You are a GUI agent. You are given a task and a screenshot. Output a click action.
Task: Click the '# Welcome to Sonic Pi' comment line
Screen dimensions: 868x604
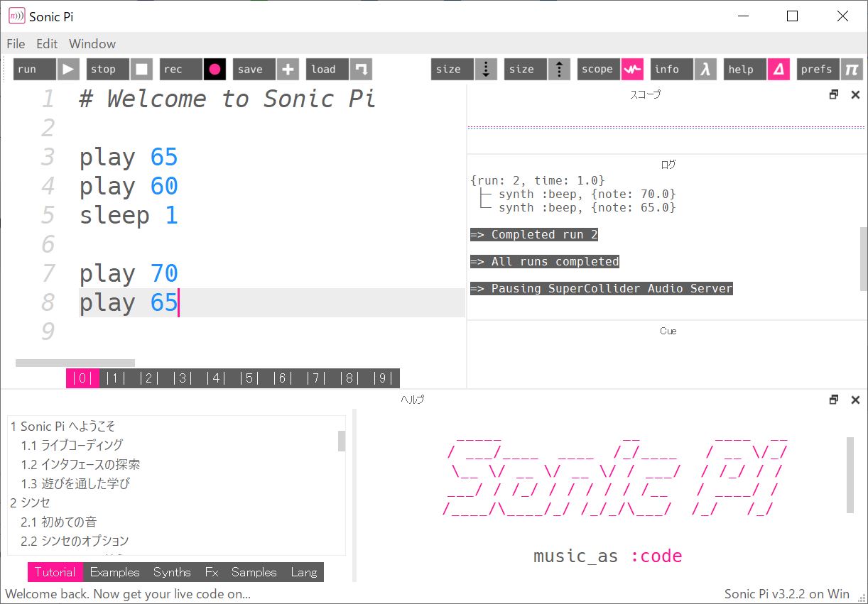coord(227,99)
